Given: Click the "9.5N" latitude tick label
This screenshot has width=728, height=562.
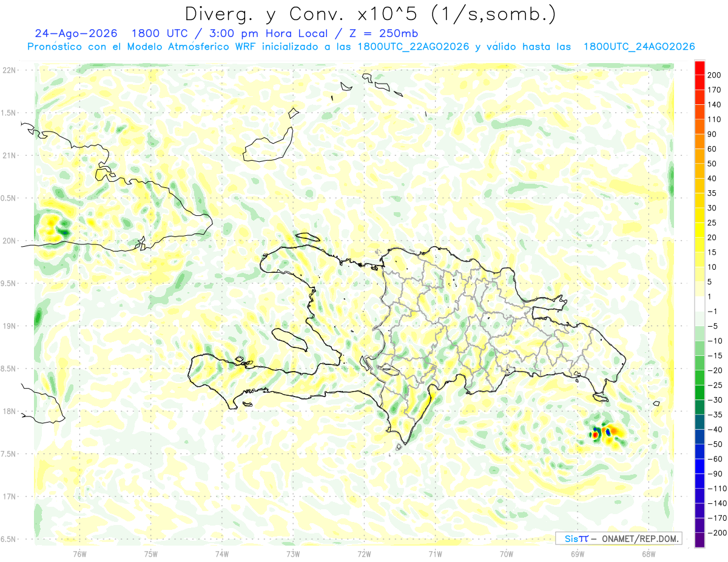Looking at the screenshot, I should coord(8,283).
